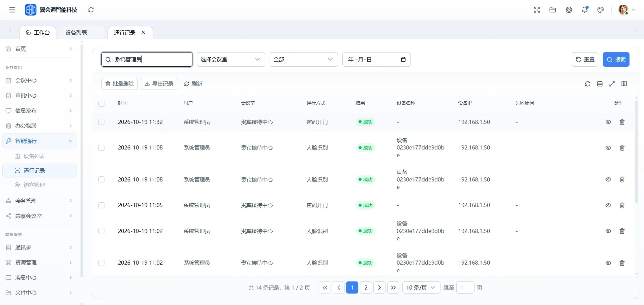
Task: Close the 通行记录 tab
Action: [143, 32]
